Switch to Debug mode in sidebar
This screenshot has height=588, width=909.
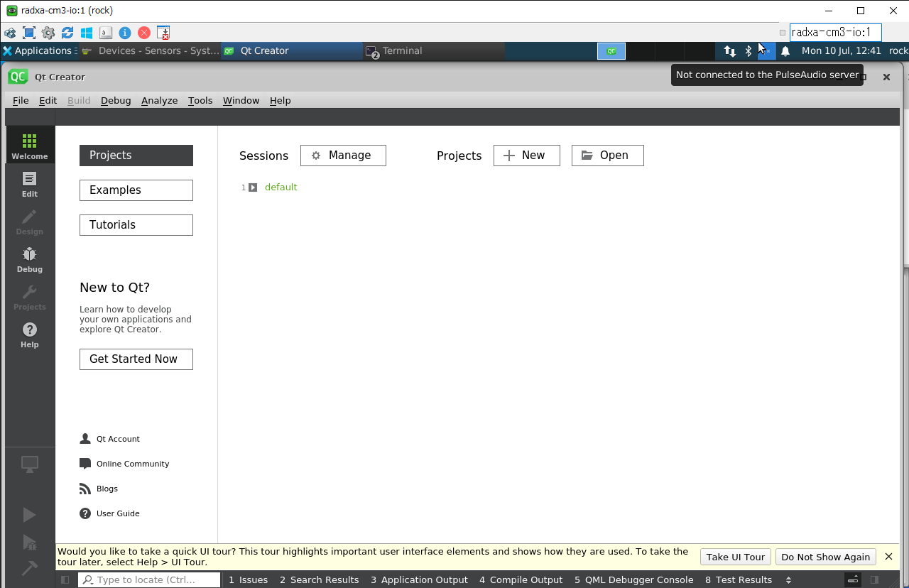pos(29,259)
